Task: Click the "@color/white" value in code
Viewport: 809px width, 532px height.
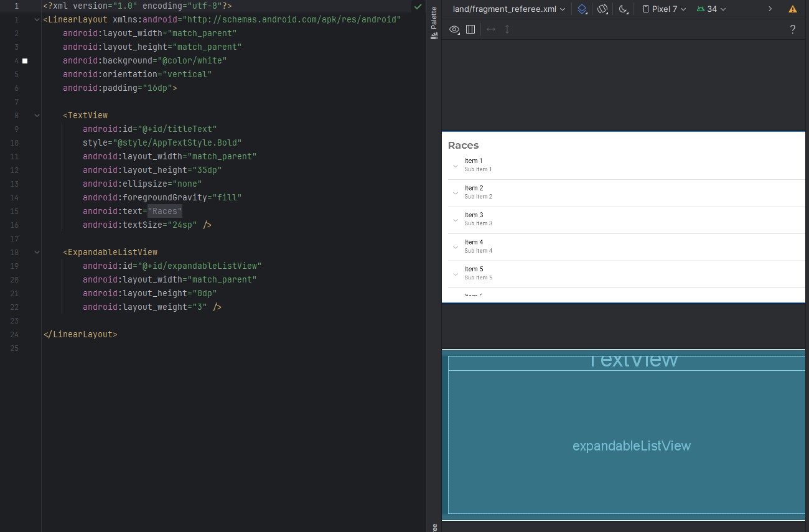Action: click(192, 61)
